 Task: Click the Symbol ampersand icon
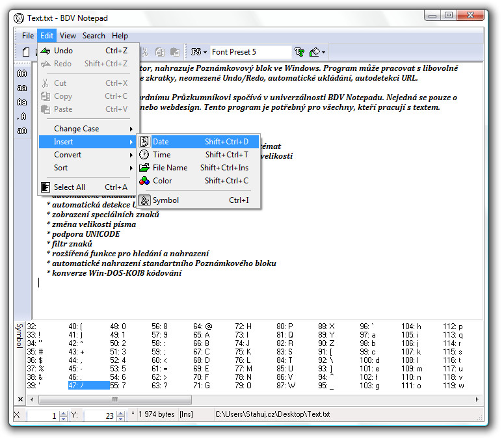[144, 200]
